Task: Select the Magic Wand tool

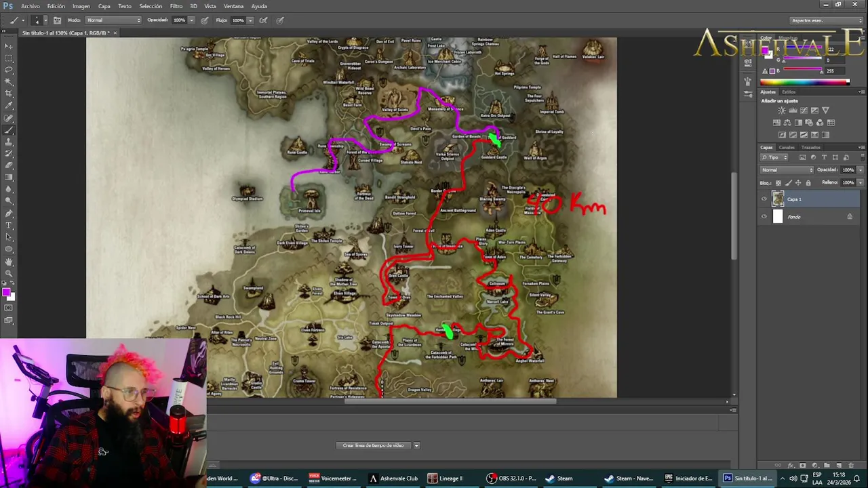Action: click(9, 81)
